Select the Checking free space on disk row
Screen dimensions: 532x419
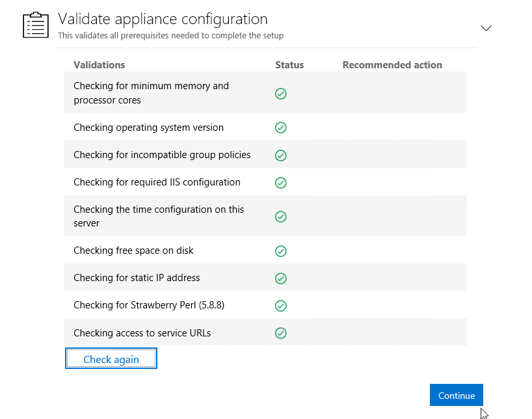coord(265,250)
